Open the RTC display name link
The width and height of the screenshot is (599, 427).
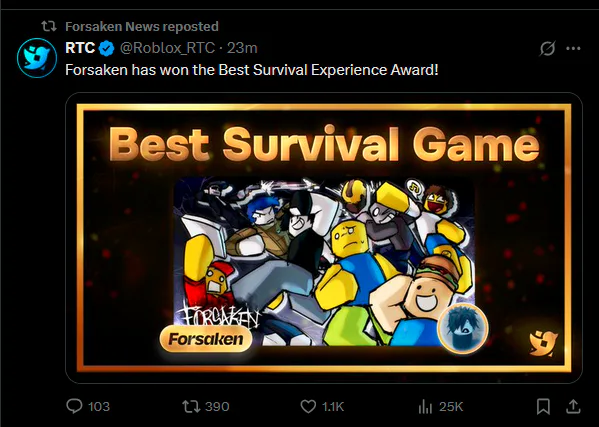[x=80, y=48]
